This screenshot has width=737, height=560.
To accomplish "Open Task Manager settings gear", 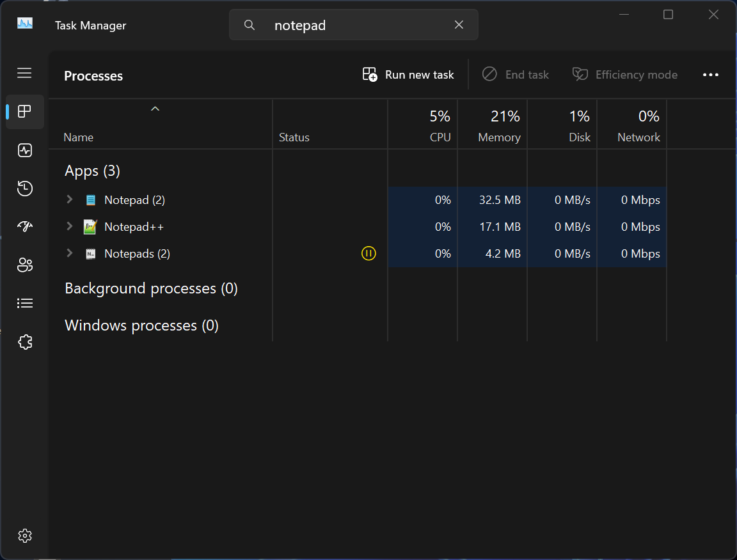I will [24, 536].
